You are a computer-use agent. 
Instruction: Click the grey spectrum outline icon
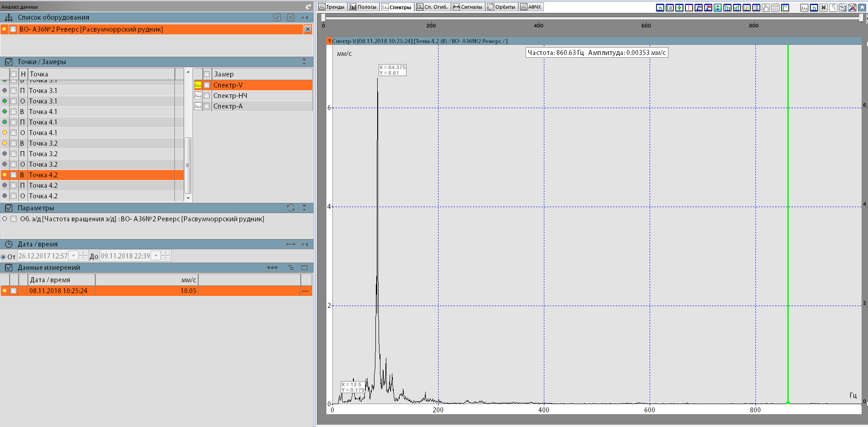point(804,8)
